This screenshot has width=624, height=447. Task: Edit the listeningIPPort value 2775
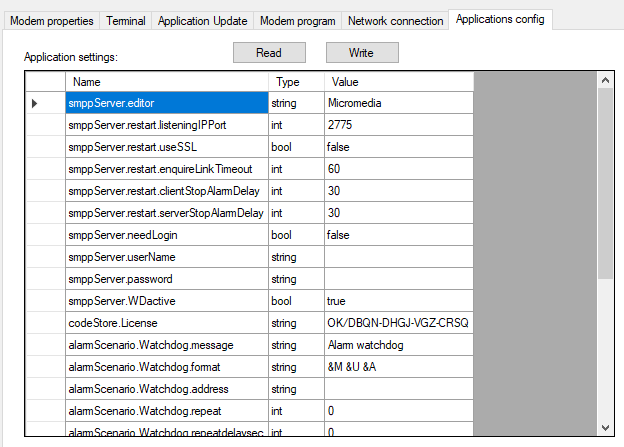coord(397,125)
